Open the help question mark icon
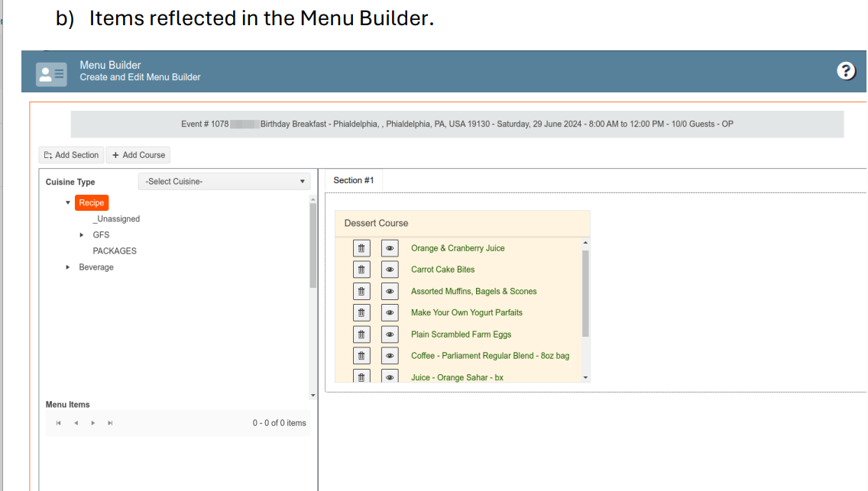Image resolution: width=868 pixels, height=491 pixels. [846, 71]
